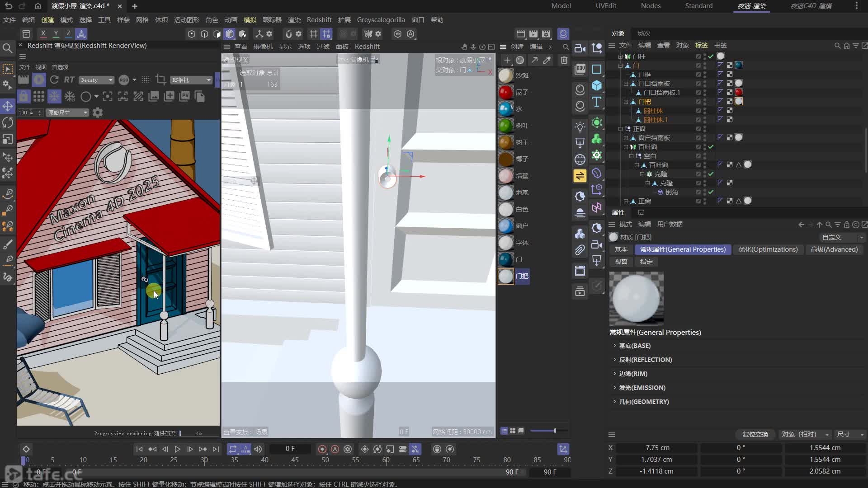Click the crop region icon in RenderView

(160, 80)
